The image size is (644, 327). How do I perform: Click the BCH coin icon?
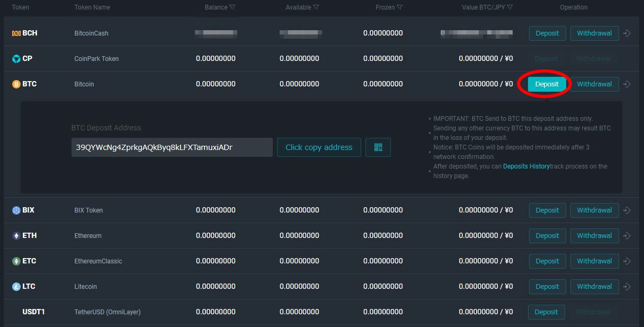(16, 33)
